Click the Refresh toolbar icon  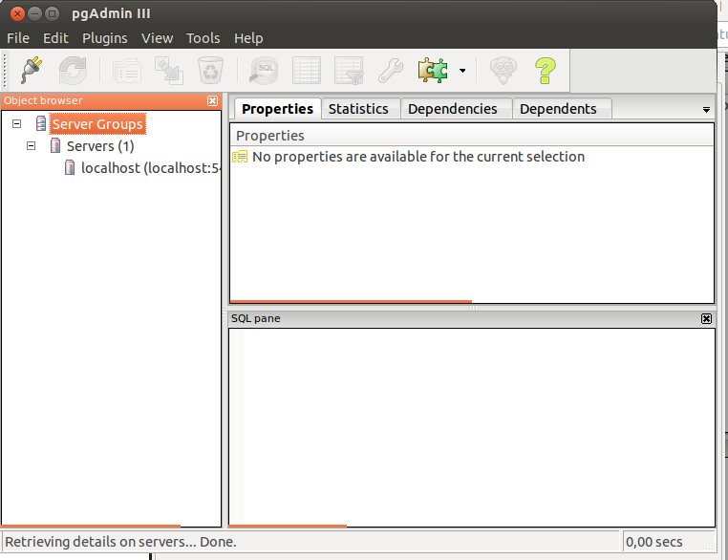pyautogui.click(x=73, y=70)
